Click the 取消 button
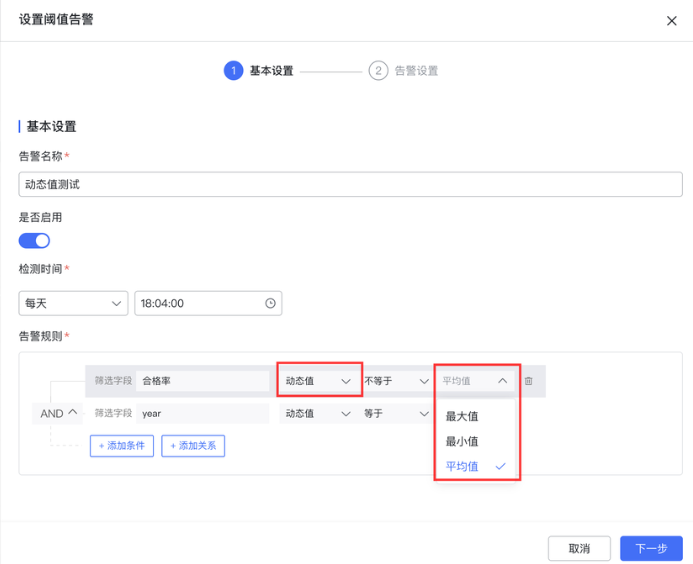This screenshot has width=693, height=564. click(x=579, y=549)
